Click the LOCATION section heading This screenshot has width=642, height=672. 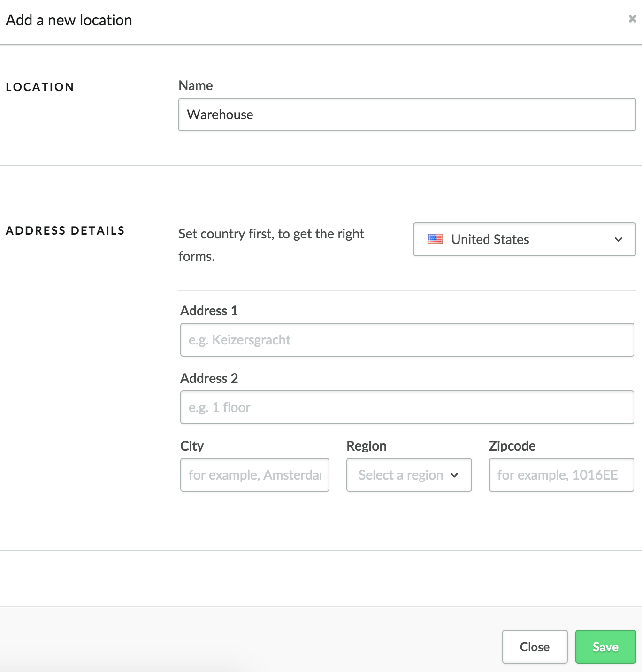click(x=40, y=87)
